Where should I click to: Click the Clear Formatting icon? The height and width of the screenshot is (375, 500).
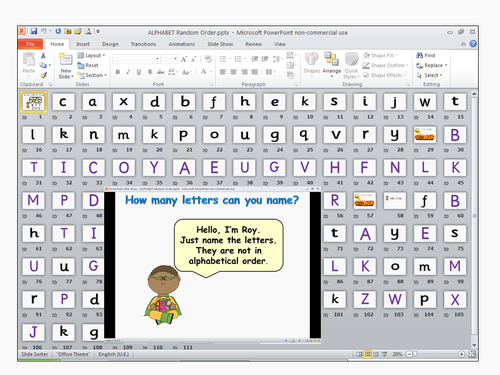[208, 59]
